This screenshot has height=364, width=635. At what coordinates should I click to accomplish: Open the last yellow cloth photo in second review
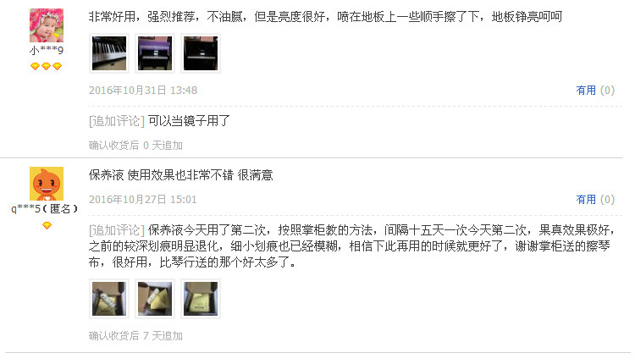pos(201,299)
